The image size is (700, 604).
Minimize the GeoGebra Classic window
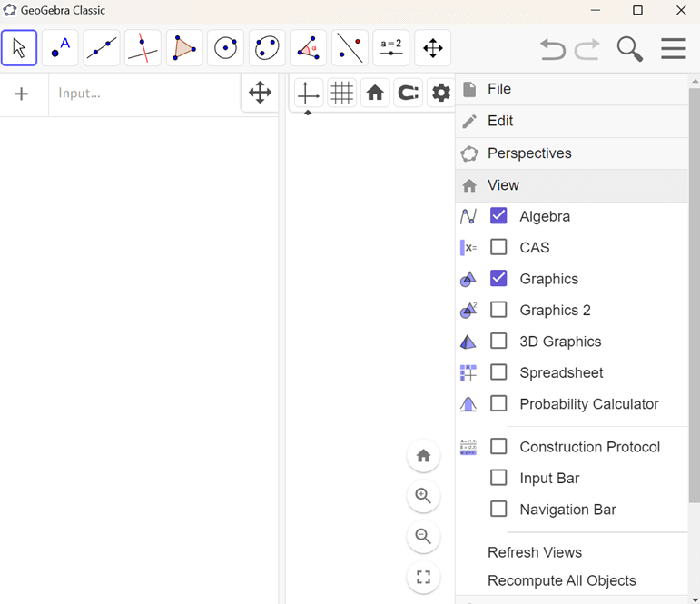[x=595, y=10]
